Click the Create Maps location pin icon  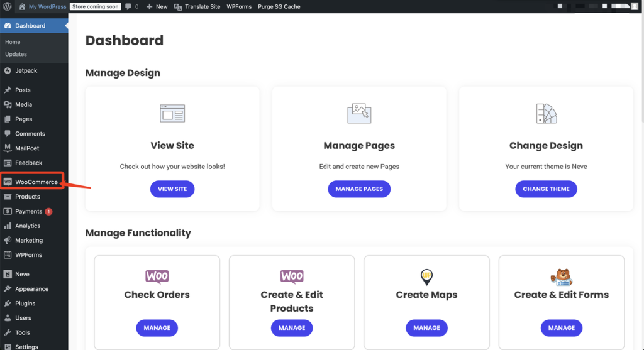426,276
